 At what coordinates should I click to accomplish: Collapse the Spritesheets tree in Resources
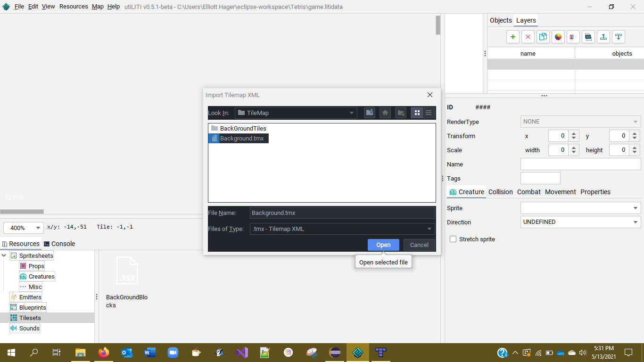(x=4, y=255)
